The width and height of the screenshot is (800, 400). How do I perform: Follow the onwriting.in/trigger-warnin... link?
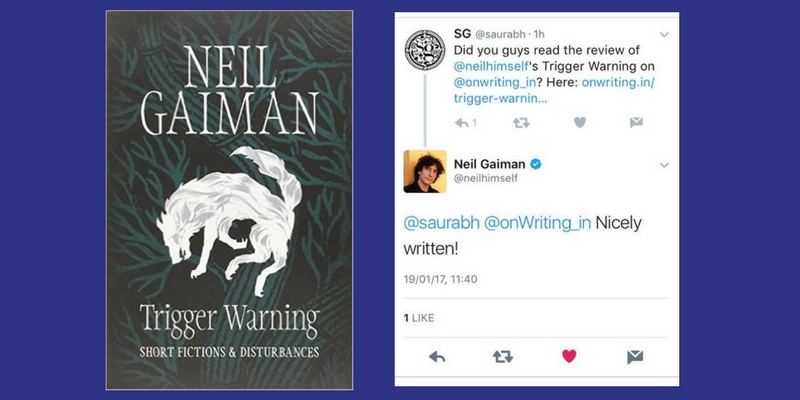(554, 90)
